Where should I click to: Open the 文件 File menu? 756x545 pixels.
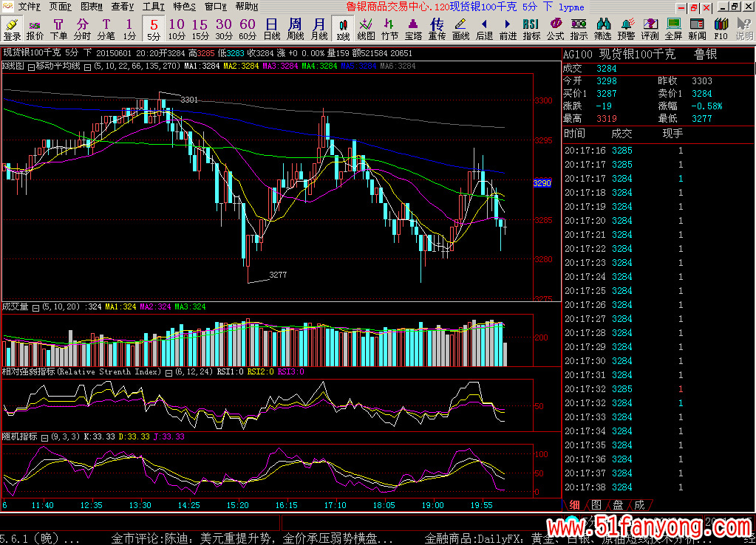29,7
